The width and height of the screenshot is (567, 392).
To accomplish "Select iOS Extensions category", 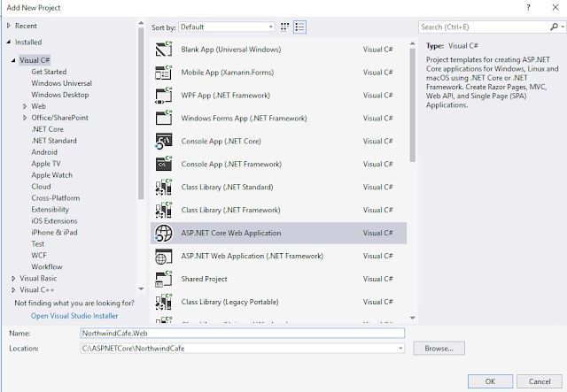I will coord(54,221).
